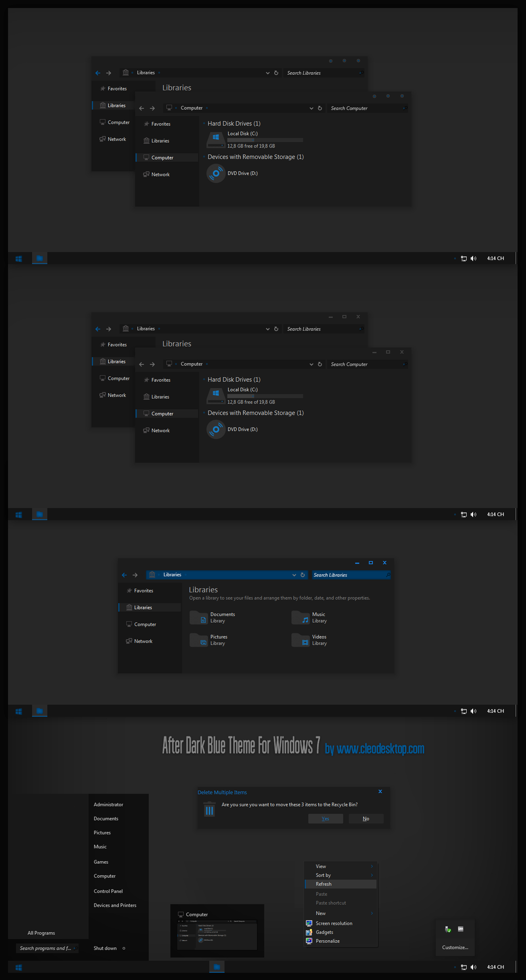Open Devices and Printers from the Start menu
Screen dimensions: 526x980
click(115, 905)
